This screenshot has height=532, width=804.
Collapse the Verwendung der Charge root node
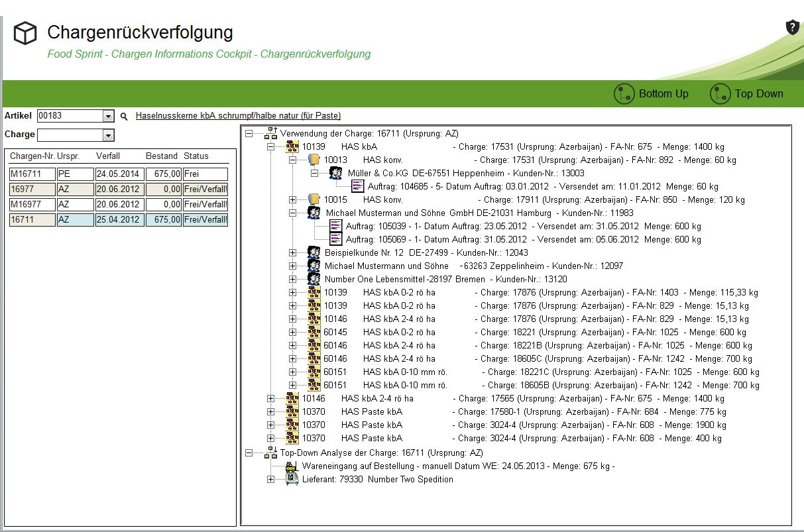click(x=249, y=133)
